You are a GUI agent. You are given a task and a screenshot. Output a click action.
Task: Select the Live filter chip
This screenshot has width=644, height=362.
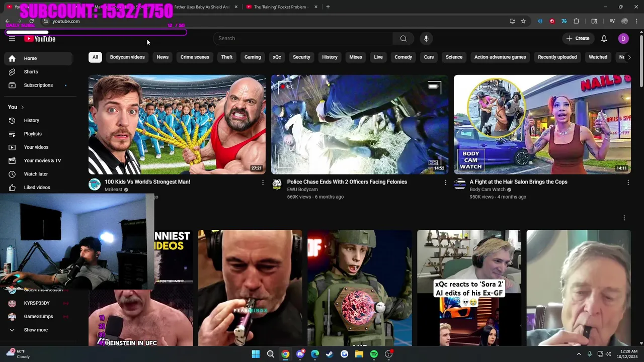(378, 57)
